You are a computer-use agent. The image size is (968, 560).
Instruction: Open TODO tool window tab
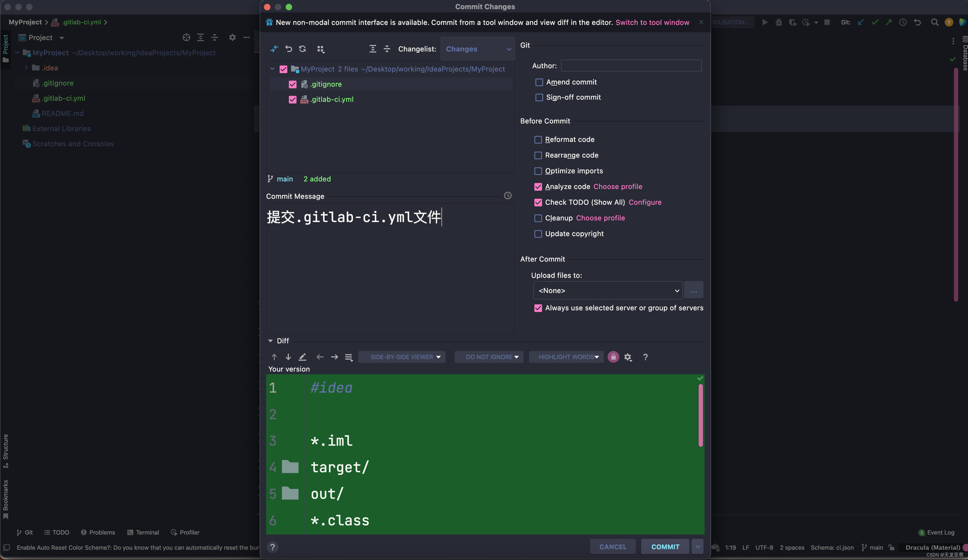(x=56, y=532)
